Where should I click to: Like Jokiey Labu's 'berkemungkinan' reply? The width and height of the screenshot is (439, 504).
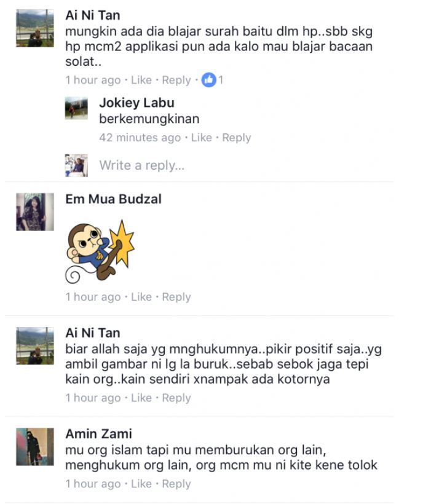point(202,138)
